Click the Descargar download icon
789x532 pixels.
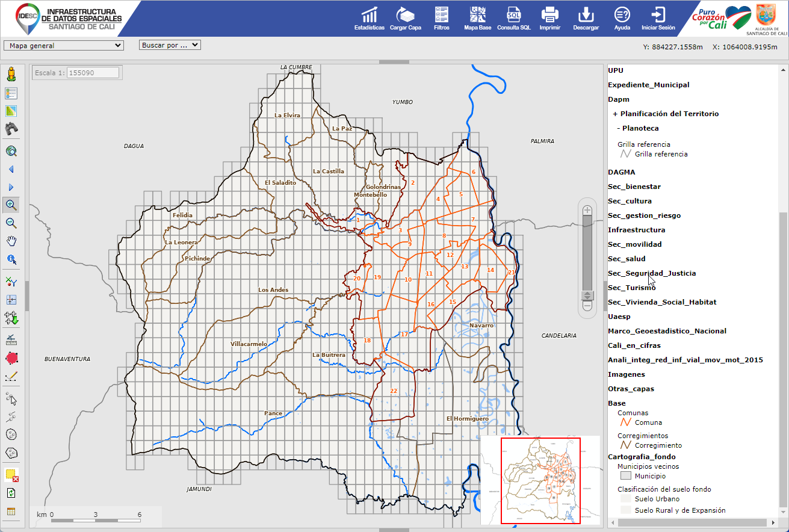(x=586, y=18)
